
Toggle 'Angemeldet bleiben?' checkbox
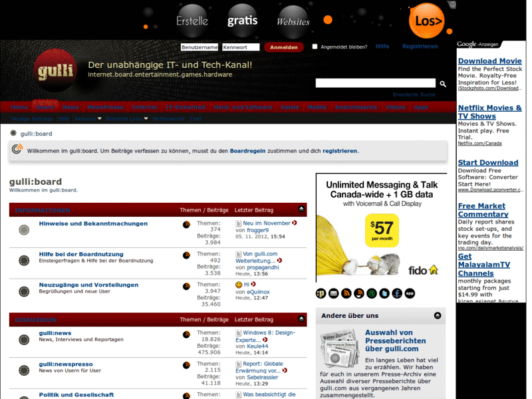click(x=315, y=47)
